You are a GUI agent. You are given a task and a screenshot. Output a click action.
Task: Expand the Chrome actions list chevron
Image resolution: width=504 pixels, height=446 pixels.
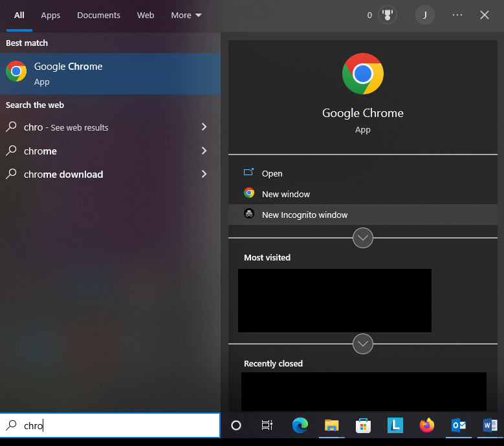pos(362,238)
